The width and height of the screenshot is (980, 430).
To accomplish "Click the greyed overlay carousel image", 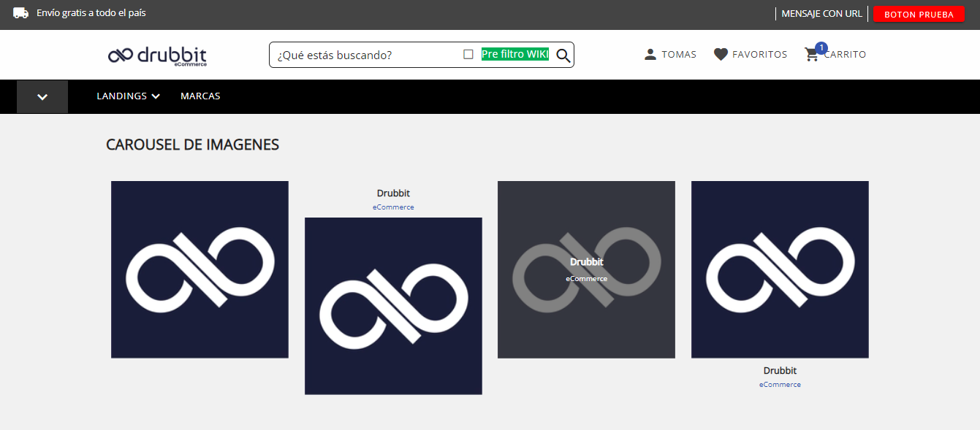I will [x=586, y=269].
